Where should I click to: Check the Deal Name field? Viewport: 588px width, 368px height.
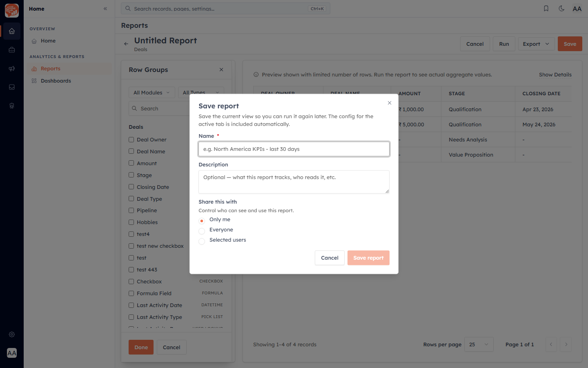click(131, 151)
